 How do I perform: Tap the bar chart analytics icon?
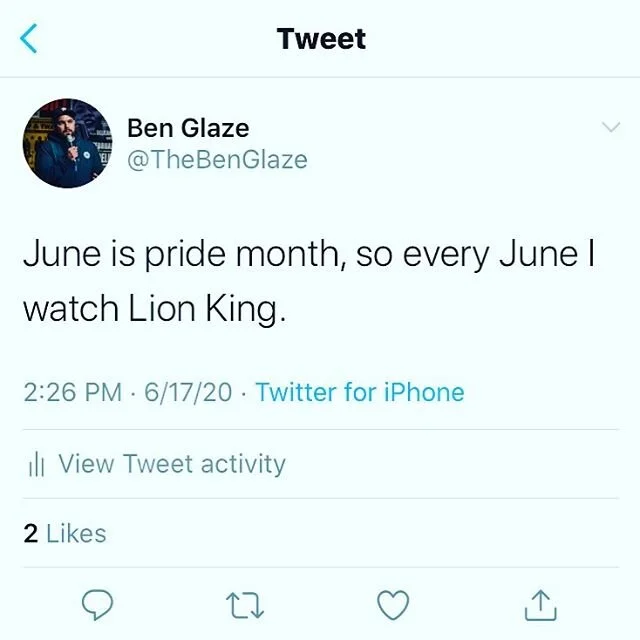coord(36,464)
